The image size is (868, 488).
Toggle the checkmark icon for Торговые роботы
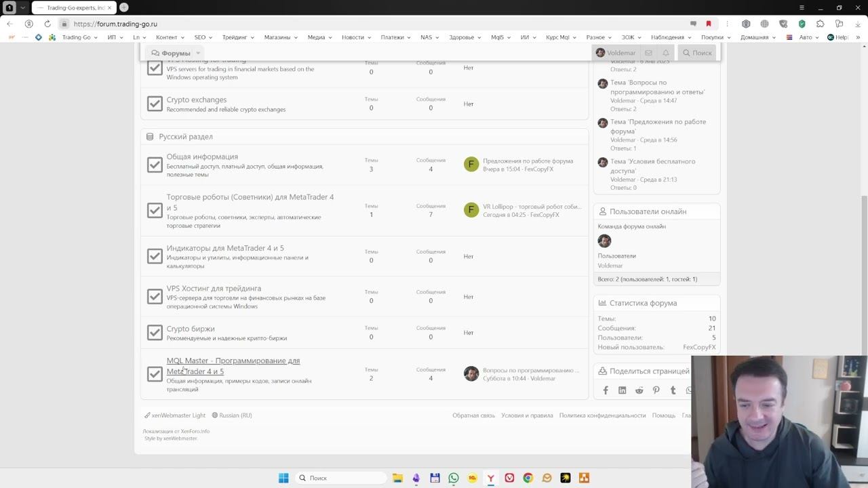(155, 210)
